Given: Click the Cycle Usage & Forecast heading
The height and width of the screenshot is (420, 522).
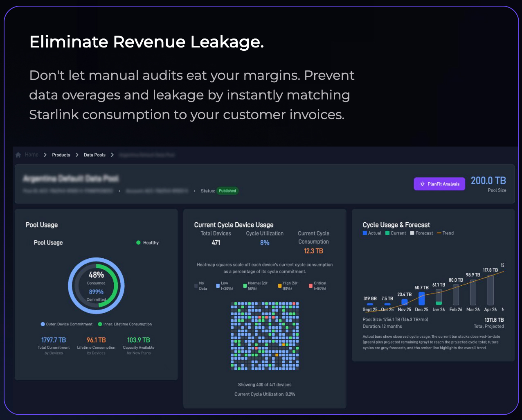Looking at the screenshot, I should coord(396,225).
